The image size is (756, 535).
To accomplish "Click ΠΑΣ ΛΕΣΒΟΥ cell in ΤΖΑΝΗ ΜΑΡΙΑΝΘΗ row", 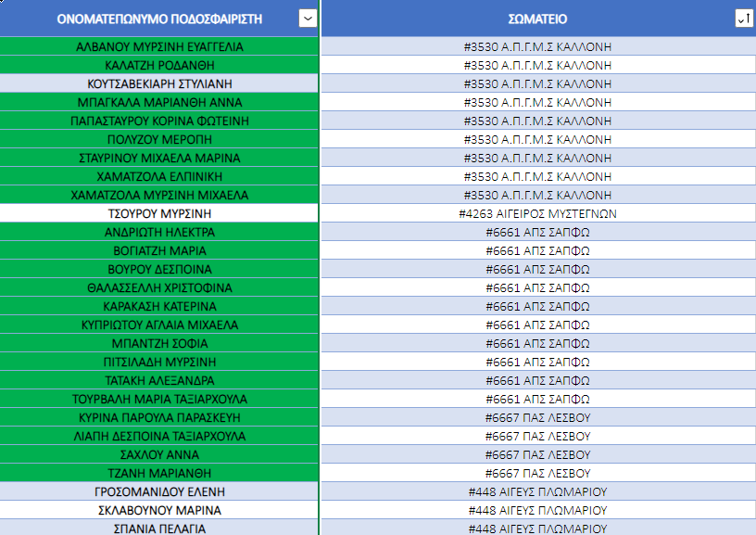I will pyautogui.click(x=538, y=473).
